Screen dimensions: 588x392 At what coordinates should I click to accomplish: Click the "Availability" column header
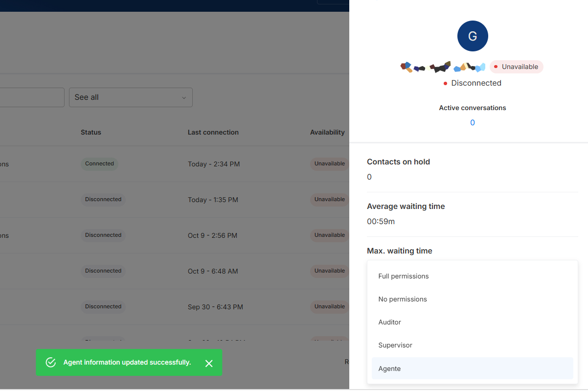click(327, 132)
